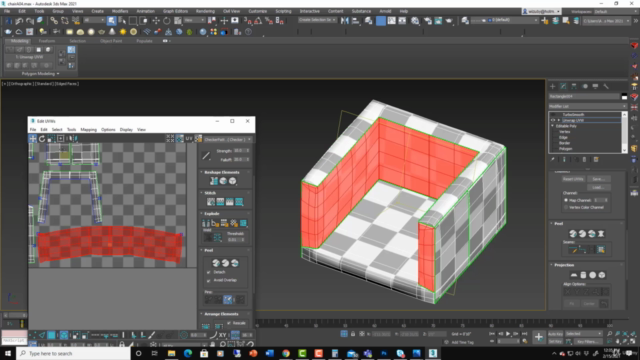Toggle visibility eye of Unwrap UVW modifier
Image resolution: width=640 pixels, height=360 pixels.
[553, 120]
